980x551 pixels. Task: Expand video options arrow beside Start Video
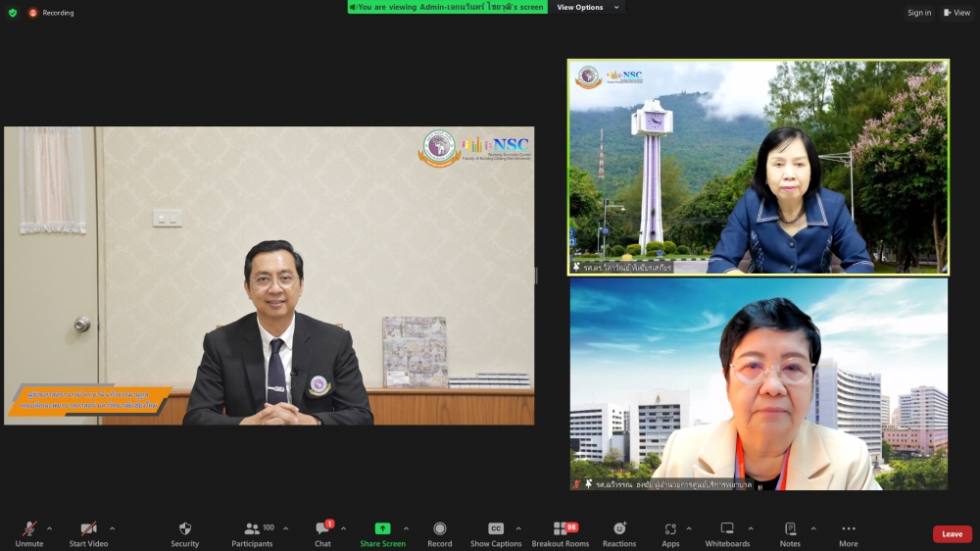tap(112, 528)
